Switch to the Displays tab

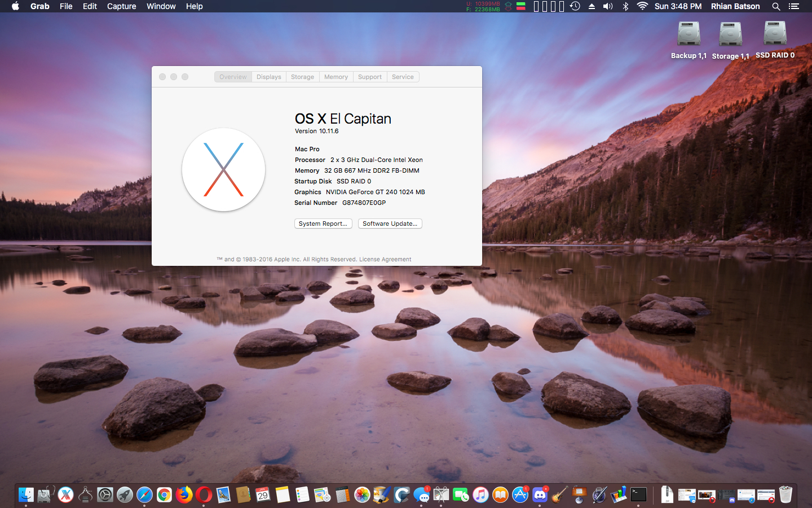[269, 77]
